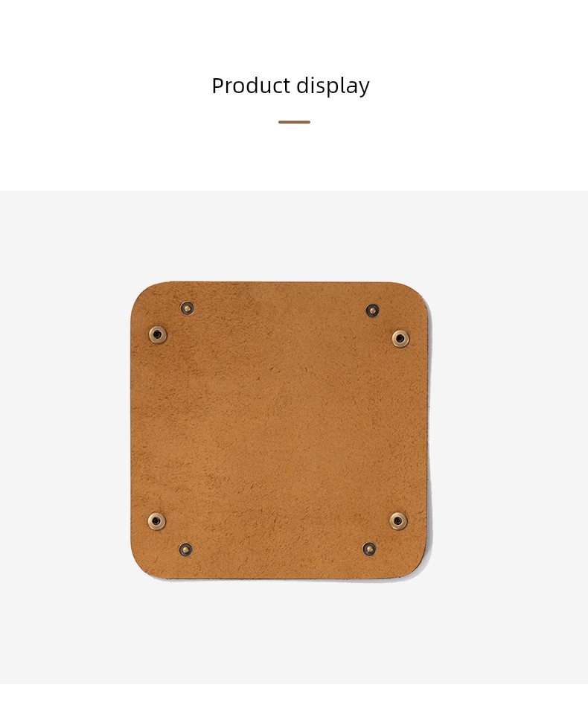The width and height of the screenshot is (588, 723).
Task: Click the large brass snap on upper-right edge
Action: tap(400, 339)
